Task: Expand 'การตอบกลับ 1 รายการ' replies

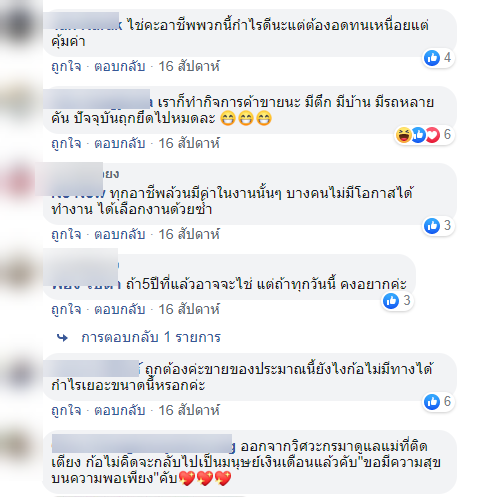Action: click(151, 337)
